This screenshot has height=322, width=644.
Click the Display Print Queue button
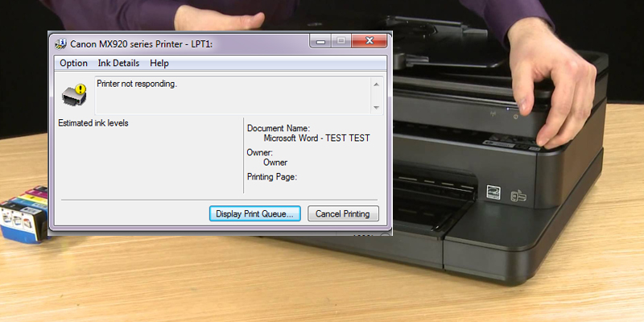254,213
